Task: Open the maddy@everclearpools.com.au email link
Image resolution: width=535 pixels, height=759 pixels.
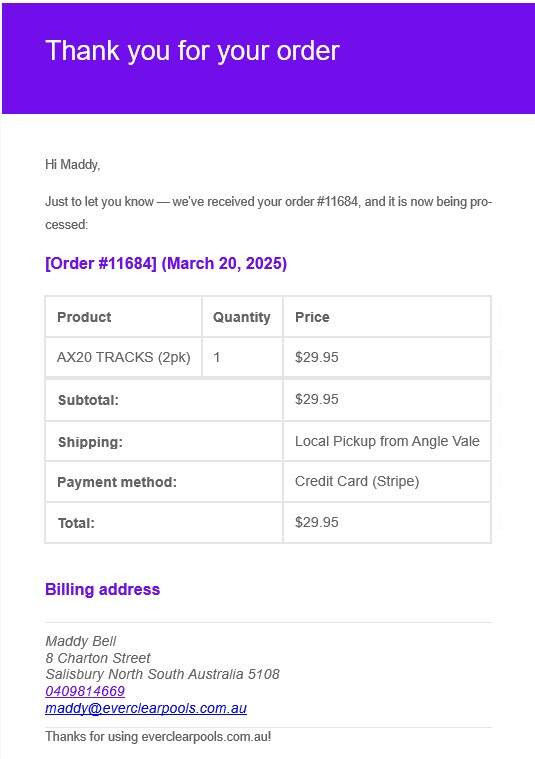Action: [146, 708]
